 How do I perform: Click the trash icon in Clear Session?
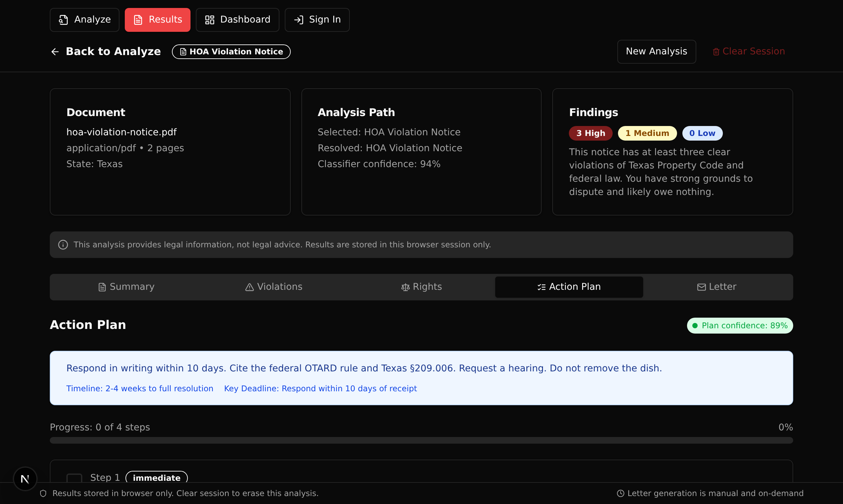tap(716, 52)
